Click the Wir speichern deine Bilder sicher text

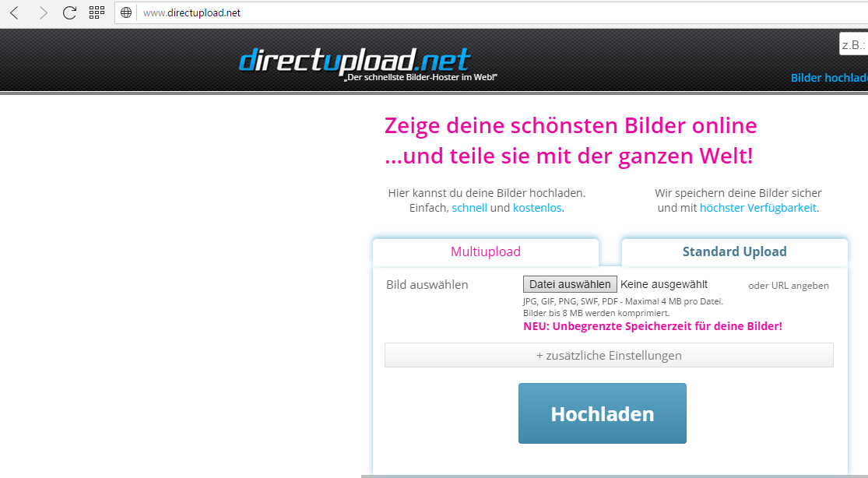[x=738, y=193]
